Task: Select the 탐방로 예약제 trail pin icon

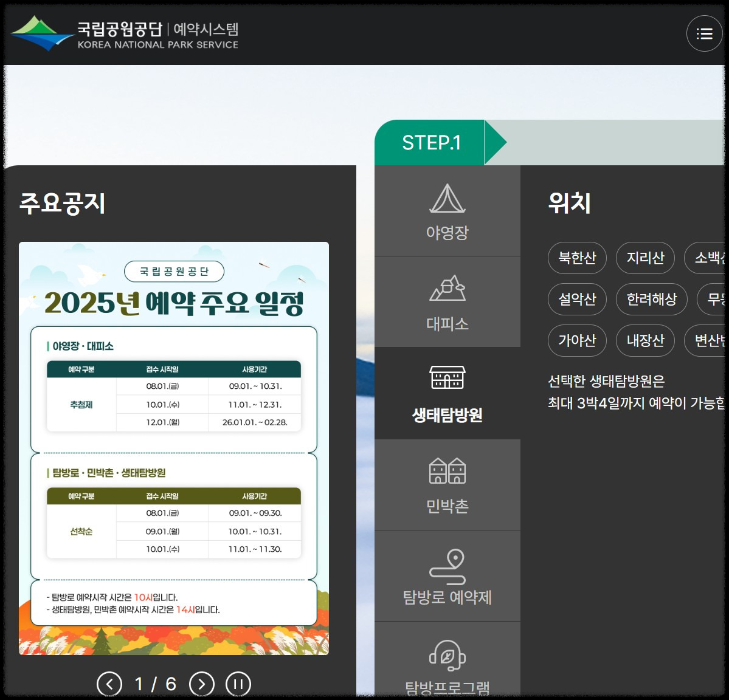Action: pos(447,567)
